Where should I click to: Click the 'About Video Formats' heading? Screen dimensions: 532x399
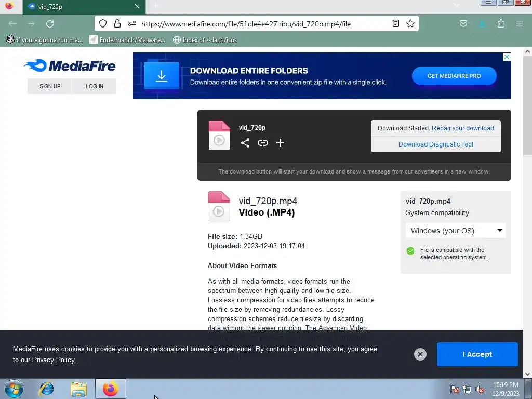click(x=242, y=265)
